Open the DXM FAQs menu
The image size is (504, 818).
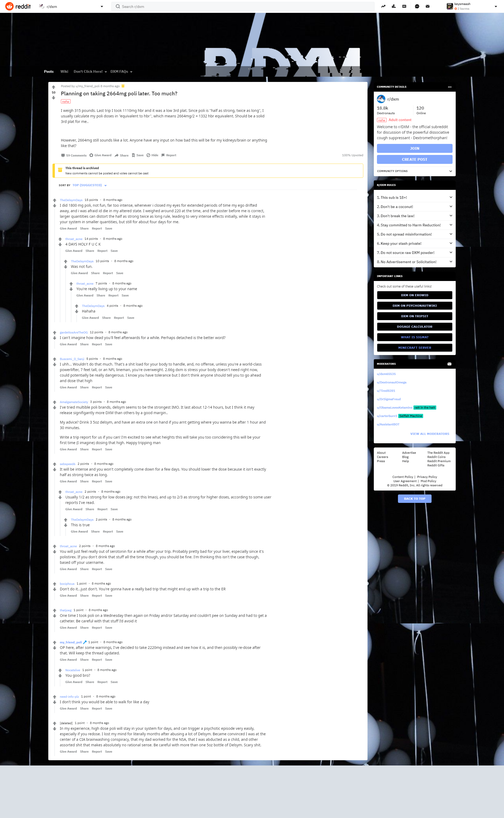[x=121, y=71]
